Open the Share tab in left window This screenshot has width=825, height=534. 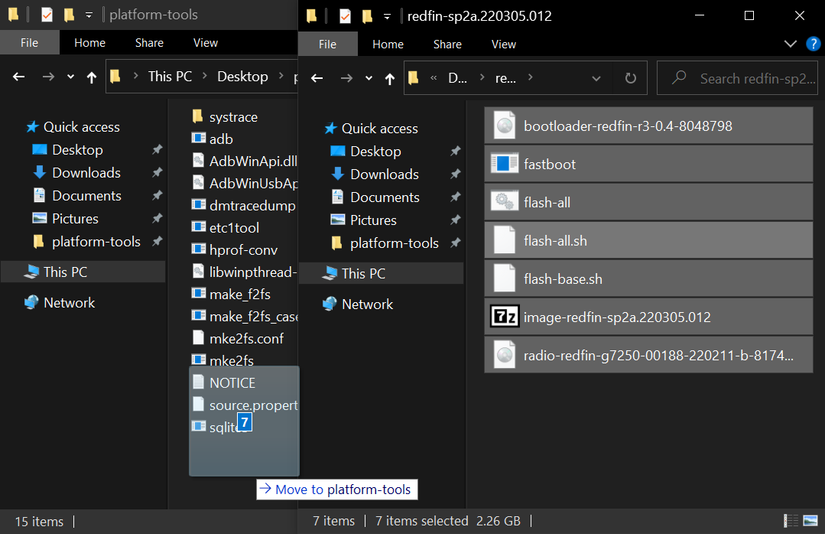click(150, 43)
